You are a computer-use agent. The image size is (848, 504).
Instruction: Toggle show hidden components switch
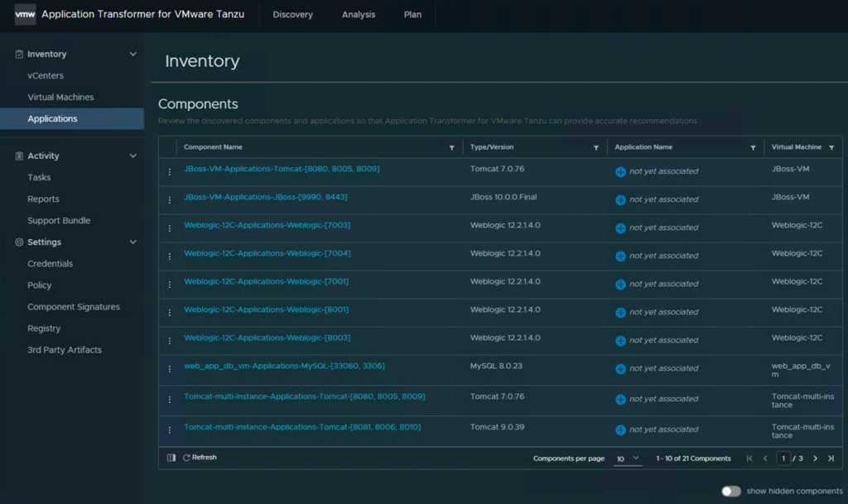click(x=730, y=491)
